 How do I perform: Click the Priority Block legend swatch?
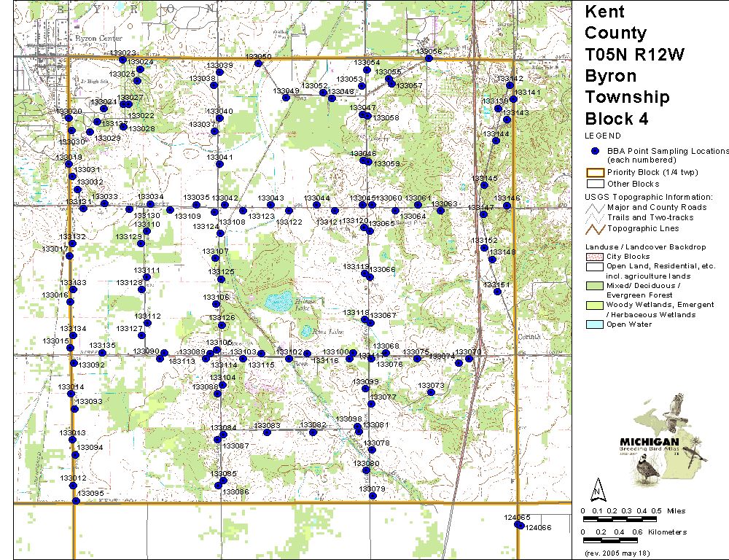(x=595, y=172)
